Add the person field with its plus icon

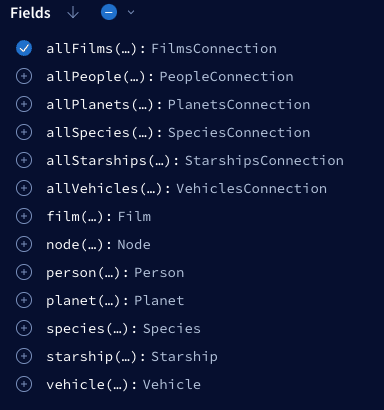[x=24, y=272]
